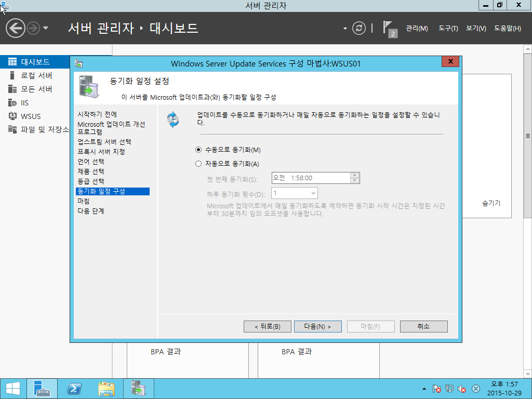532x399 pixels.
Task: Go to 다음 단계 wizard step
Action: click(x=90, y=211)
